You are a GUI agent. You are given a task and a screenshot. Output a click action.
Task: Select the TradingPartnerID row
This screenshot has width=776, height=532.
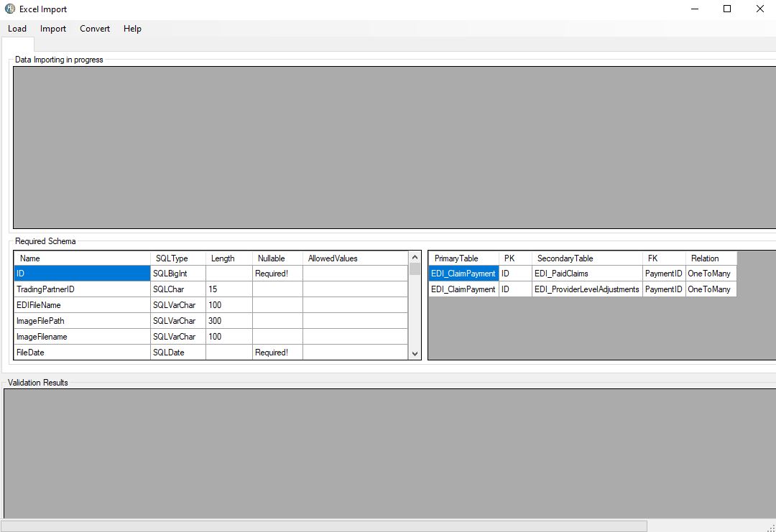211,289
